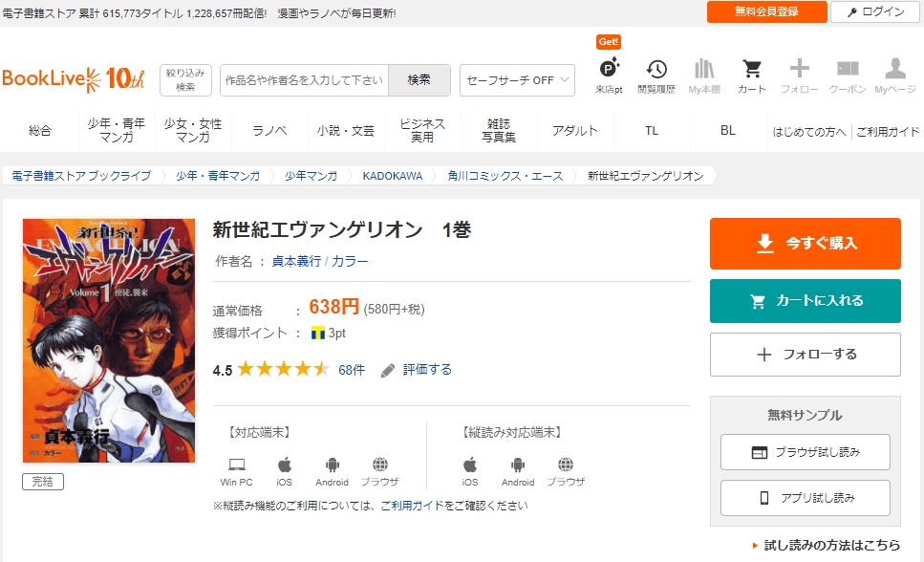Click the 評価する pencil rating link
The image size is (924, 562).
(x=417, y=370)
